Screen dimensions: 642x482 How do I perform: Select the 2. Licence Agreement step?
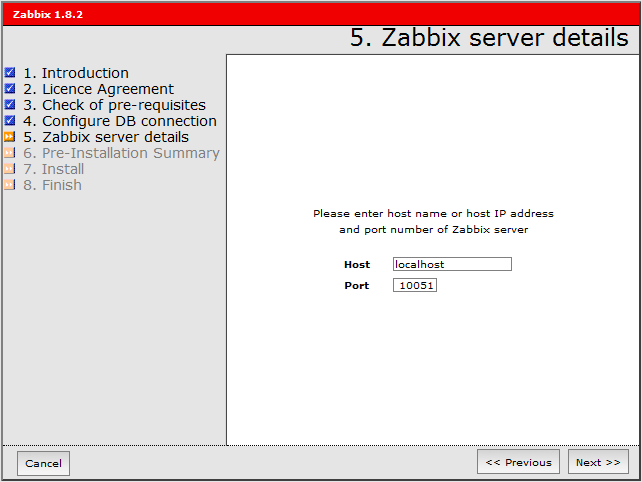(98, 89)
